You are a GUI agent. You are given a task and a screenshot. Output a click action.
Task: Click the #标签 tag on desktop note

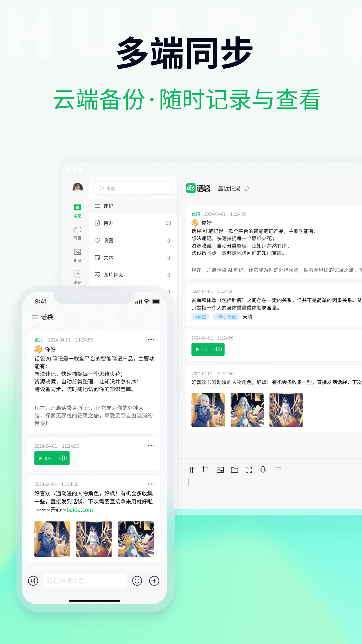click(x=200, y=317)
